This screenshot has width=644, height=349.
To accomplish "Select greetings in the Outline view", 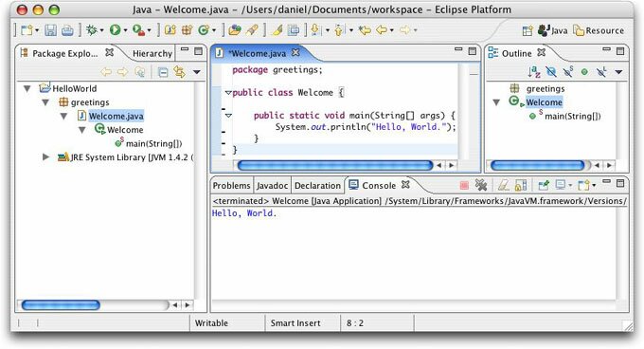I will point(545,89).
